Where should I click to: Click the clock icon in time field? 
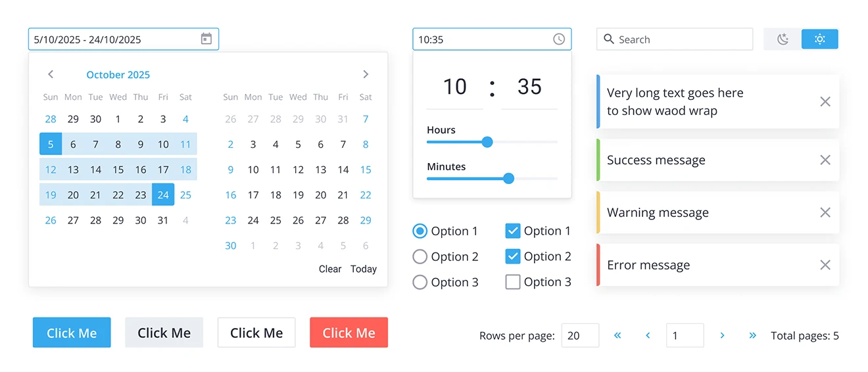559,39
